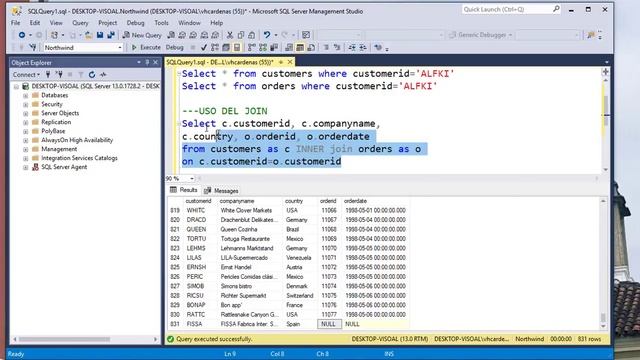640x360 pixels.
Task: Expand the Security node
Action: [26, 104]
